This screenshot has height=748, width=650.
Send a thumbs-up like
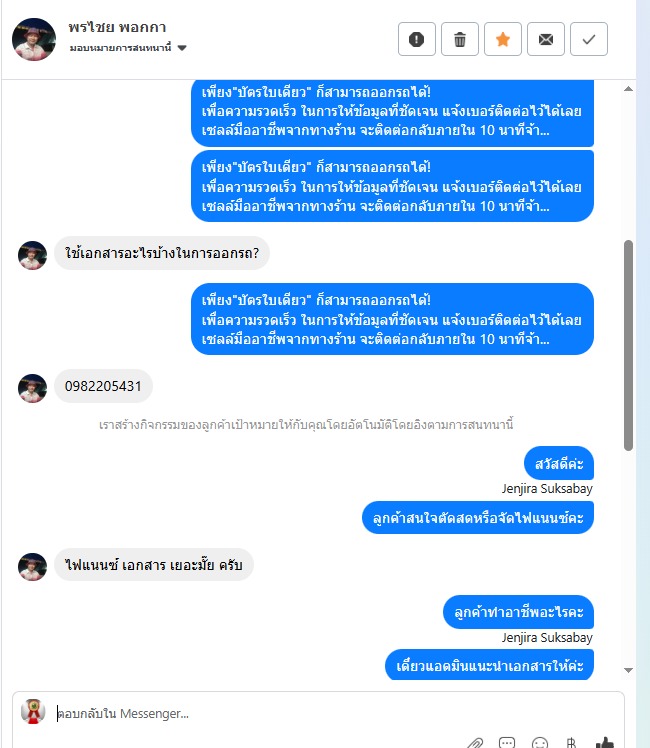click(604, 742)
